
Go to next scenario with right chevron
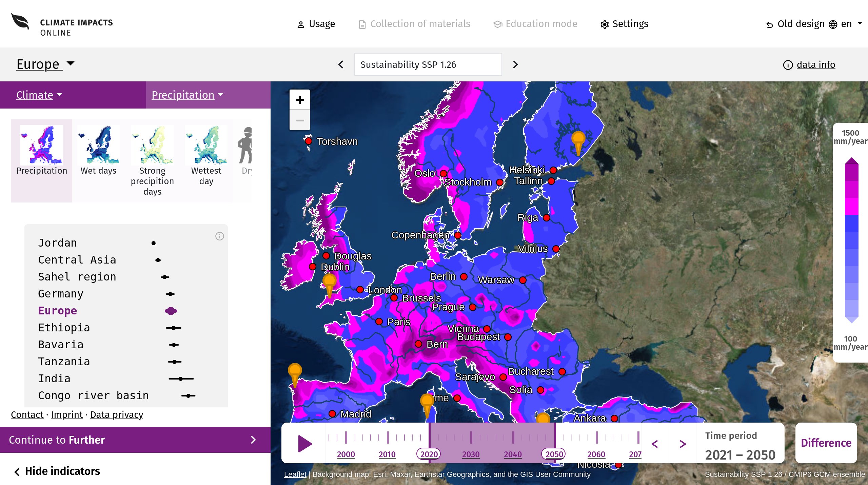[515, 64]
